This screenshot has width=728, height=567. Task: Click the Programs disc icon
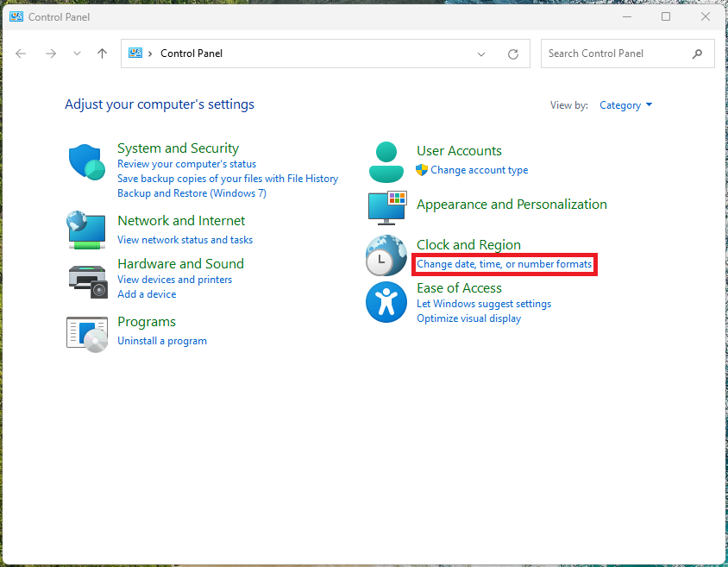pos(87,334)
